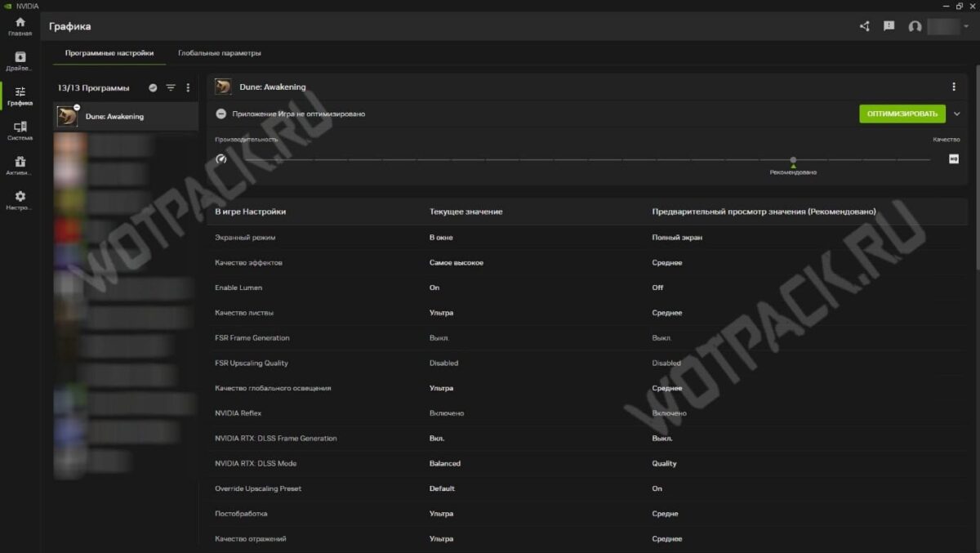The height and width of the screenshot is (553, 980).
Task: Click the Качество эффектов setting row
Action: 586,263
